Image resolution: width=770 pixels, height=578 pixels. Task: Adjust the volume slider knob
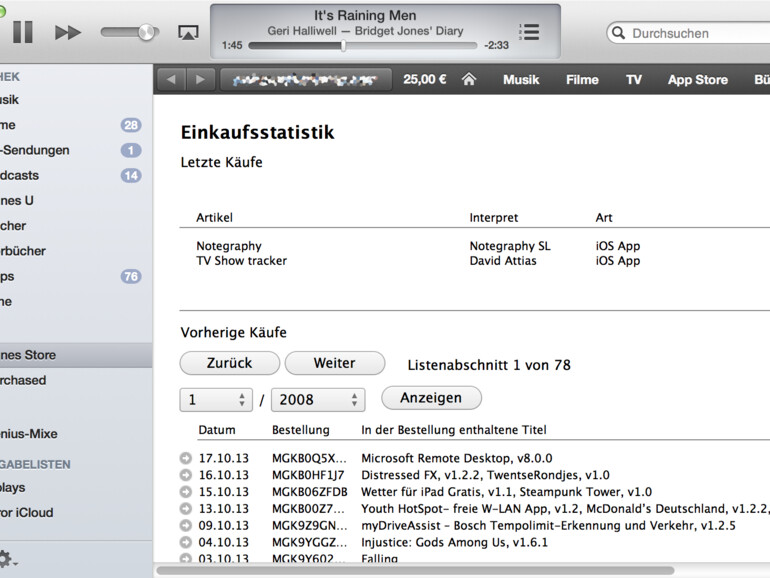pyautogui.click(x=147, y=32)
